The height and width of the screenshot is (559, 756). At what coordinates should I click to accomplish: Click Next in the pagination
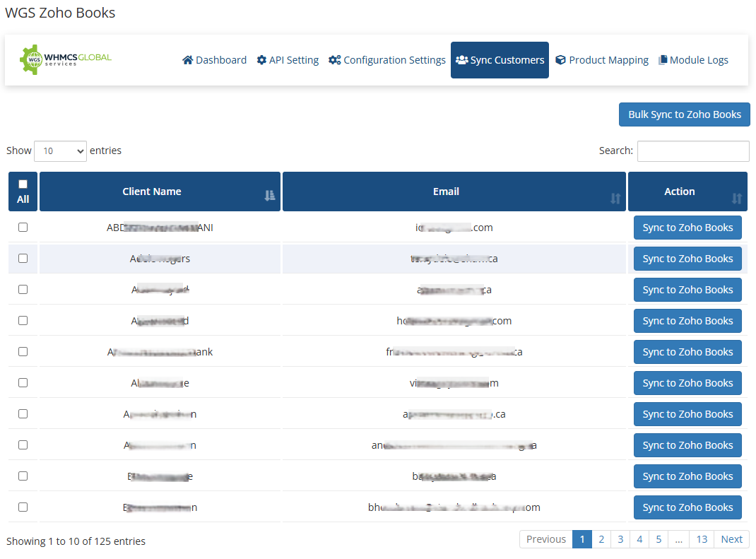pos(731,539)
